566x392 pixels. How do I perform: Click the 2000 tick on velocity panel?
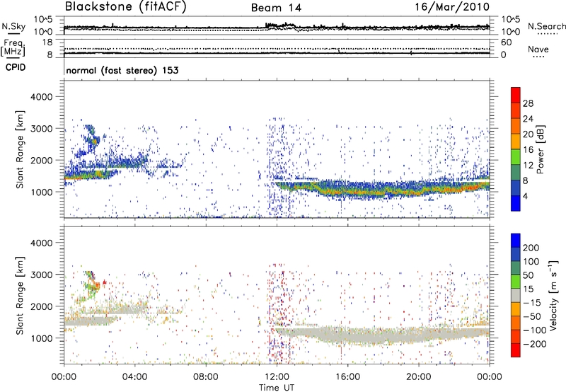41,306
